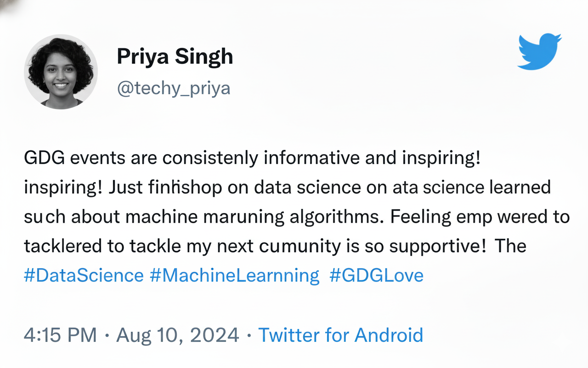Open Priya Singh's profile photo
This screenshot has width=588, height=368.
(61, 71)
